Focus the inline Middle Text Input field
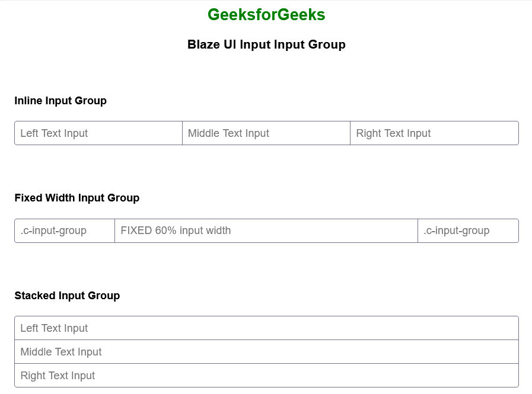This screenshot has height=394, width=532. coord(266,133)
